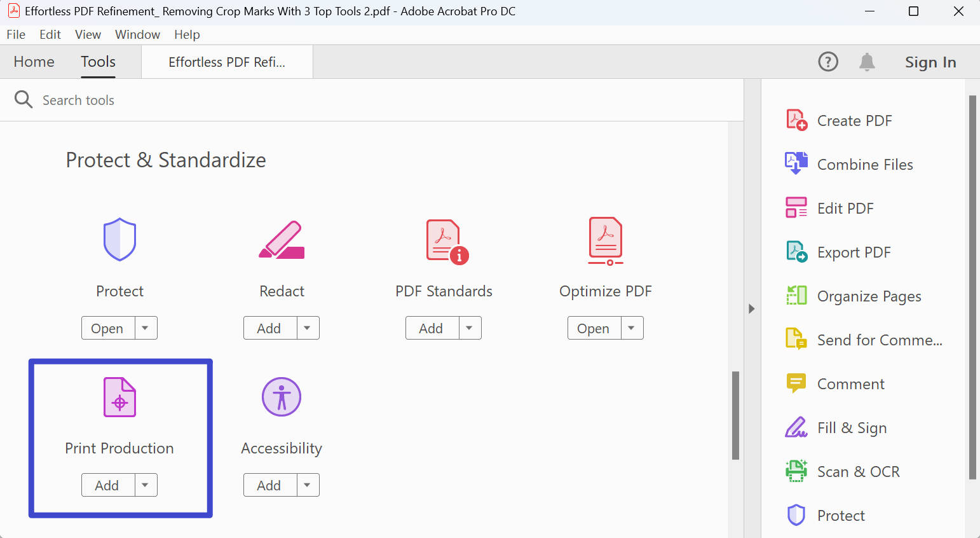Switch to the Home tab
This screenshot has width=980, height=538.
click(34, 62)
